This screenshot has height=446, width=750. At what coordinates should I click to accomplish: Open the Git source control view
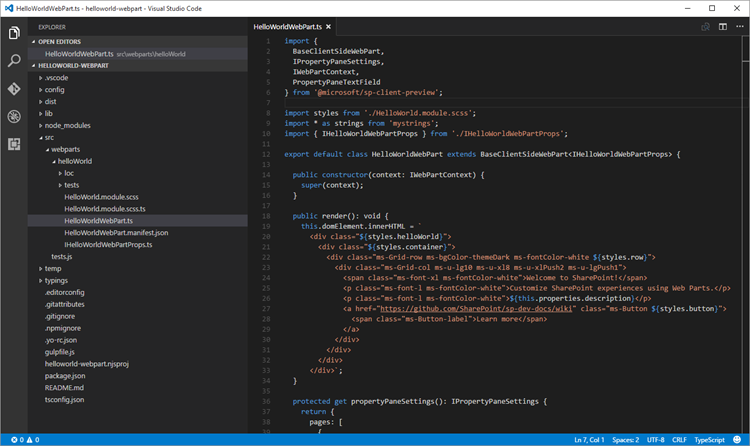[x=14, y=89]
